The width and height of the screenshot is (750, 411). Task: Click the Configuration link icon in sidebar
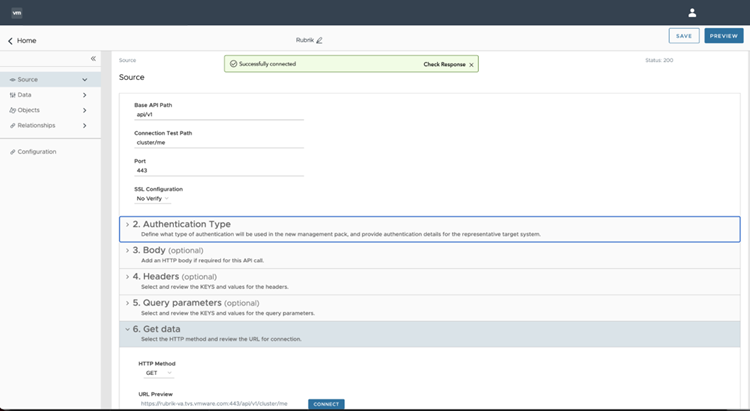[12, 152]
